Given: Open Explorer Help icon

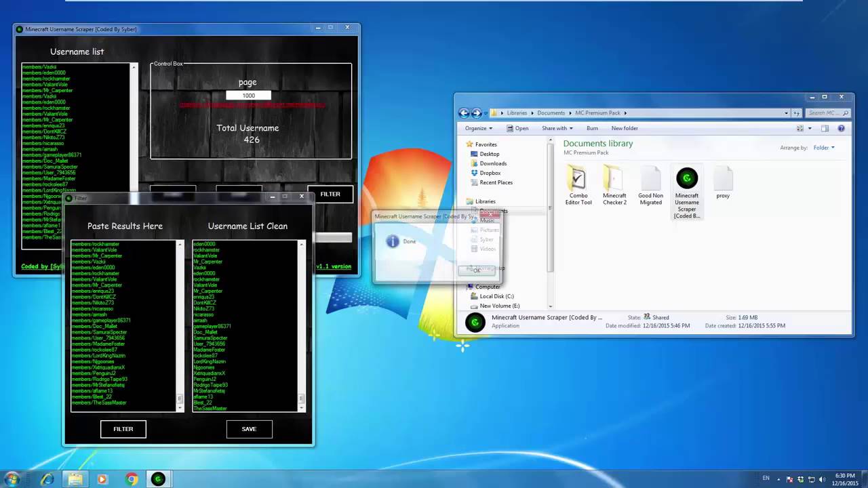Looking at the screenshot, I should (841, 128).
